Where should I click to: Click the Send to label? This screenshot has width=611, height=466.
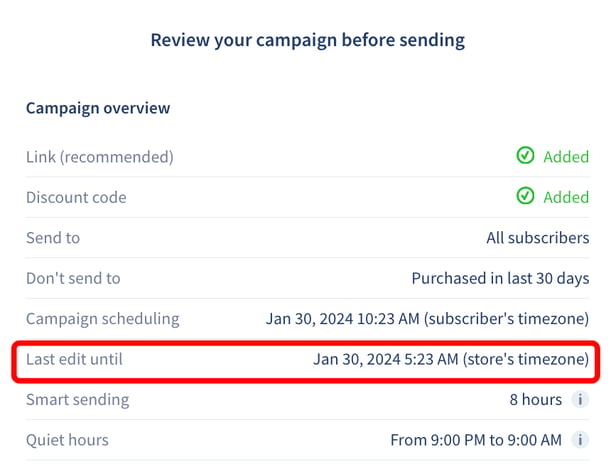pyautogui.click(x=53, y=238)
